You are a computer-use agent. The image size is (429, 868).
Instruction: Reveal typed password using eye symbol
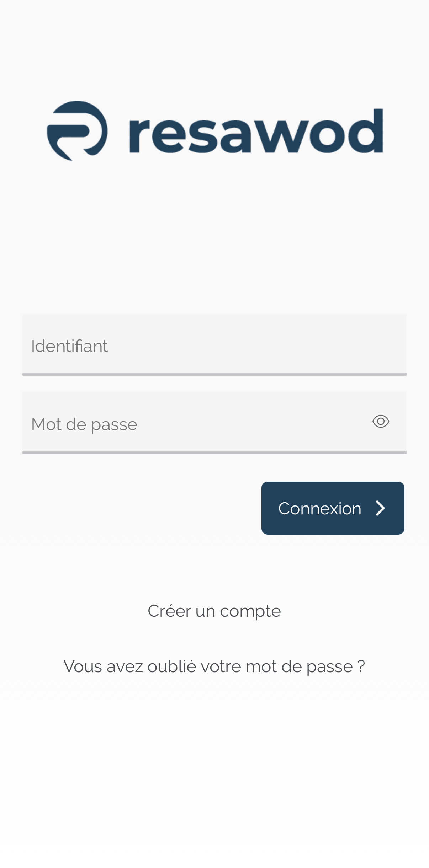coord(381,422)
